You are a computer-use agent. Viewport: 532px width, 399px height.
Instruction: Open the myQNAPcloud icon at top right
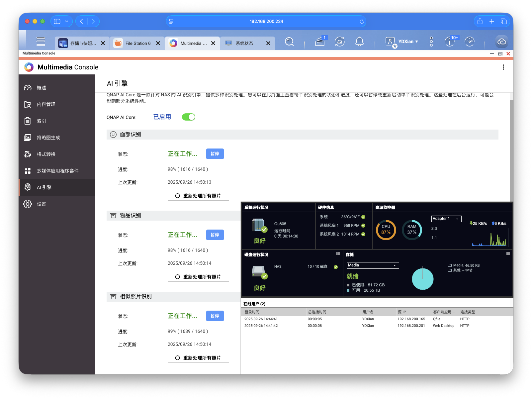point(502,42)
